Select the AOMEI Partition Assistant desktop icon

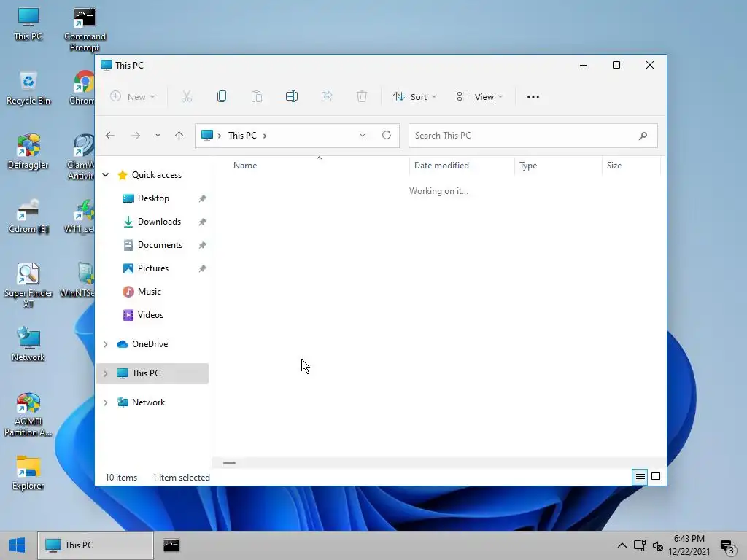(28, 415)
